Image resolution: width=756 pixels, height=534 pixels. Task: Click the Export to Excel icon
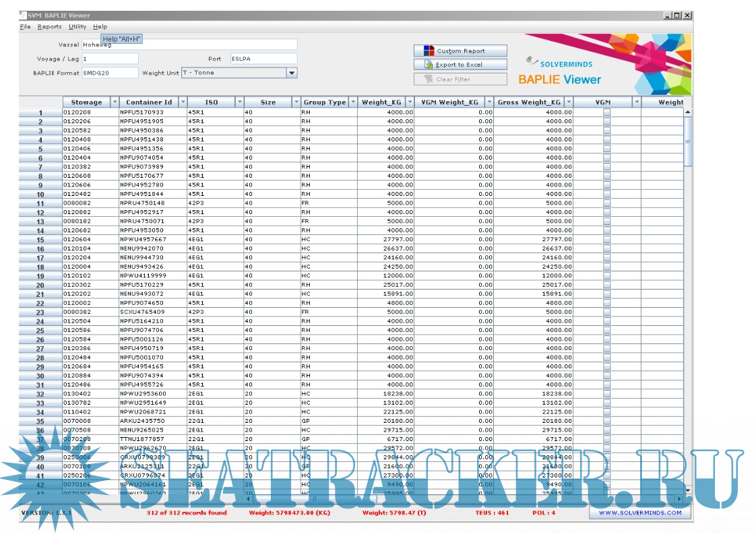pos(429,65)
